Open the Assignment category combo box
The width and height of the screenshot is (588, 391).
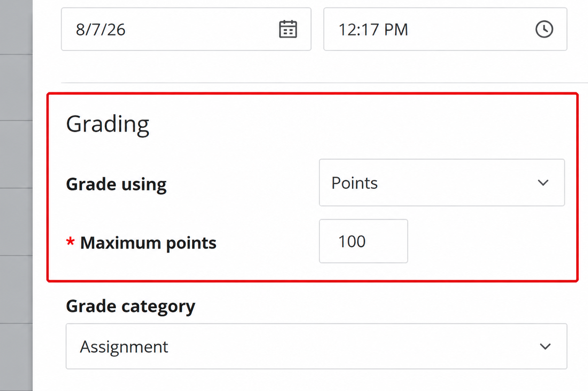pos(316,346)
